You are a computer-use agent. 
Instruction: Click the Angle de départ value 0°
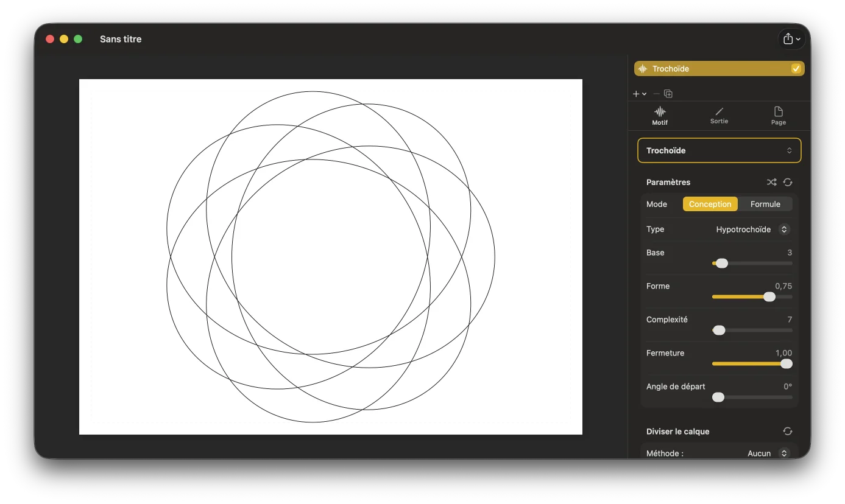coord(788,387)
